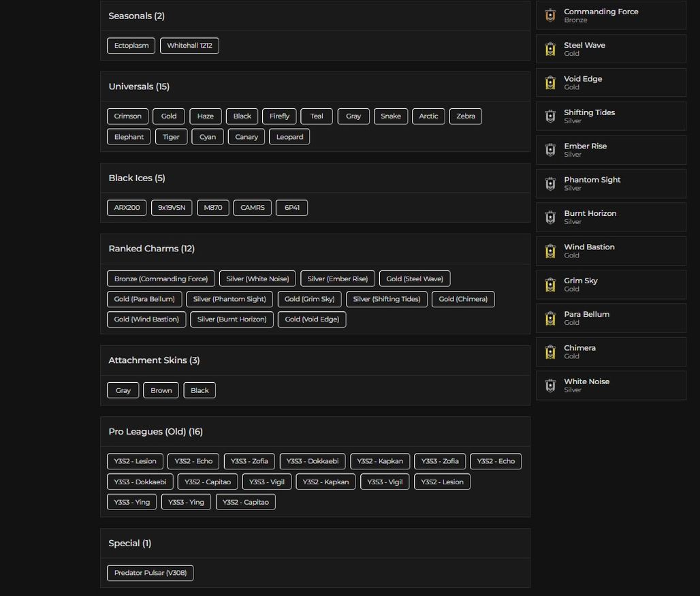The image size is (700, 596).
Task: Click the Y3S3 - Vigil tag after Capitao
Action: click(267, 482)
